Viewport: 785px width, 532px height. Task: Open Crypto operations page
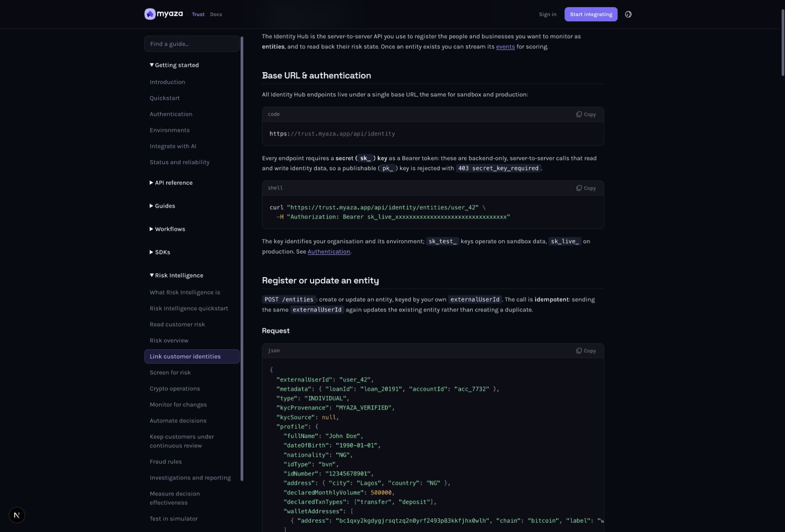pyautogui.click(x=175, y=389)
